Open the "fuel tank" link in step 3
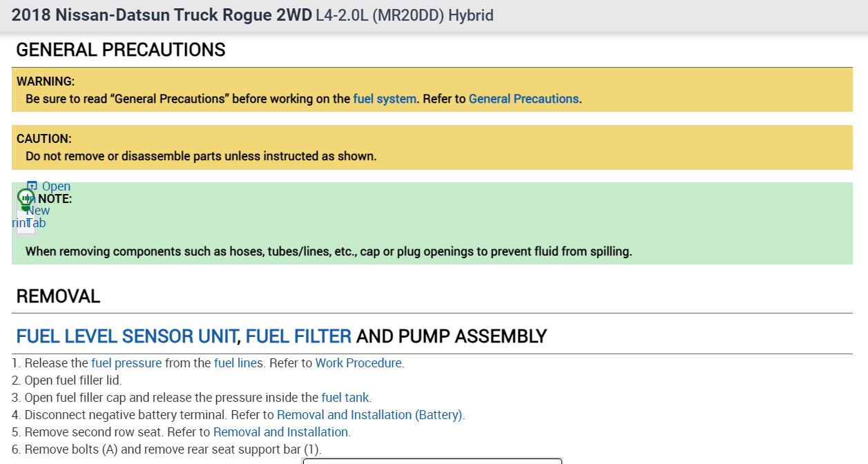 click(345, 398)
